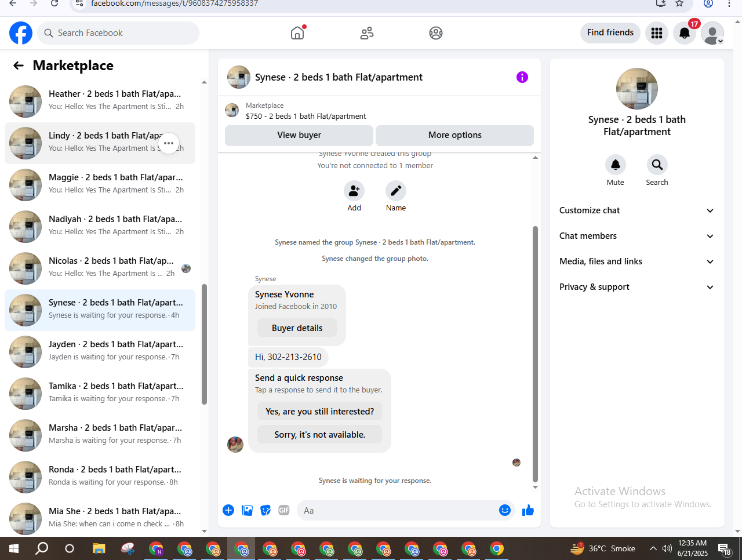Open the $750 listing thumbnail in header
The width and height of the screenshot is (742, 560).
[x=232, y=110]
